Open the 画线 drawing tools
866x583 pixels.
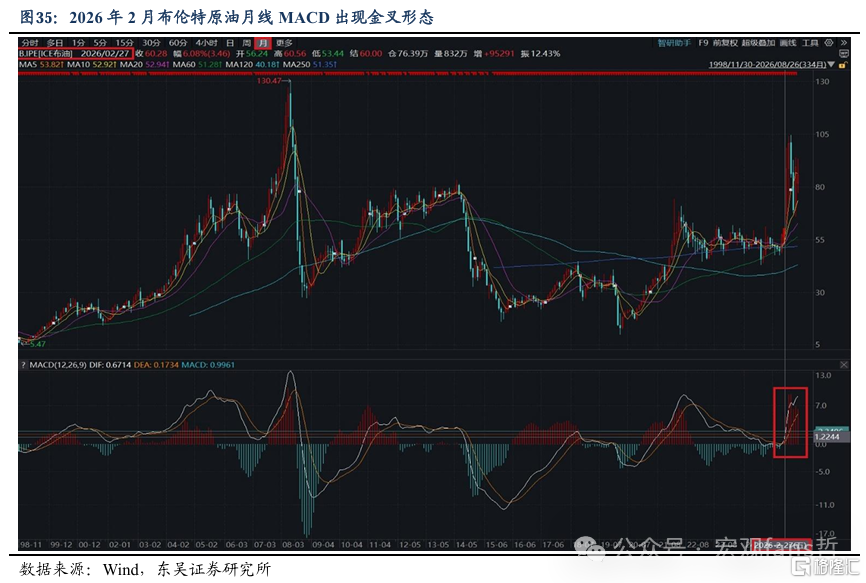(788, 43)
